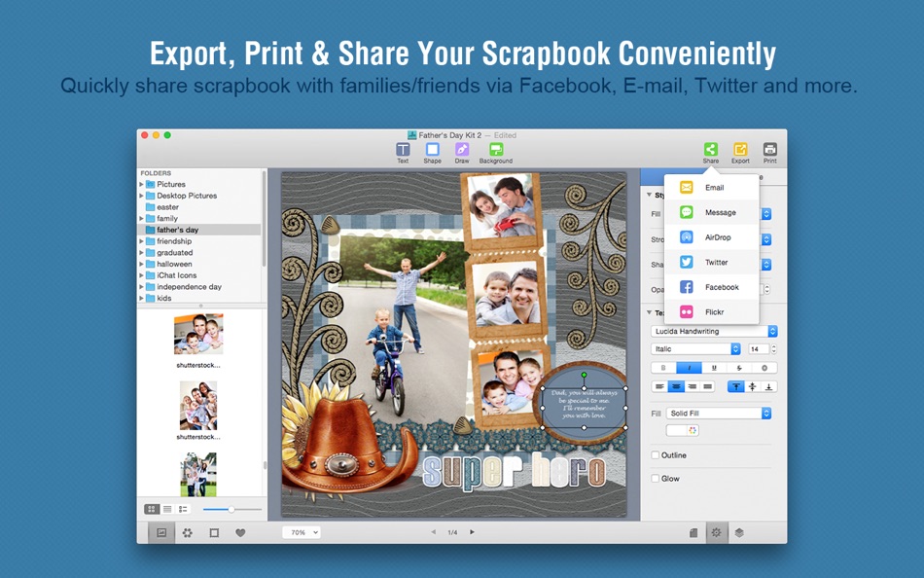This screenshot has height=578, width=924.
Task: Open the Background tool
Action: 496,153
